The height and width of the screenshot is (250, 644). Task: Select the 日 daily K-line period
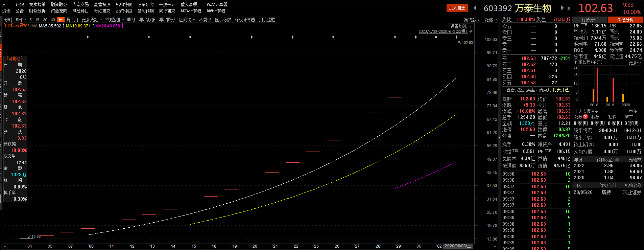pos(61,20)
